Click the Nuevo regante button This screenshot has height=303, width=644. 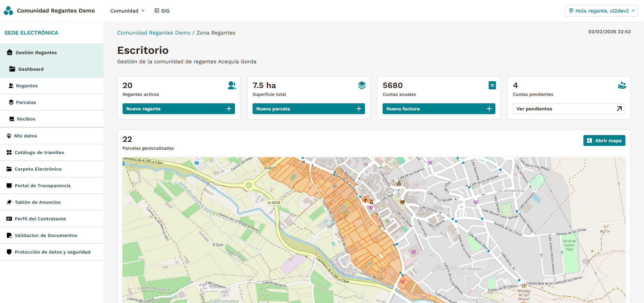pyautogui.click(x=178, y=109)
